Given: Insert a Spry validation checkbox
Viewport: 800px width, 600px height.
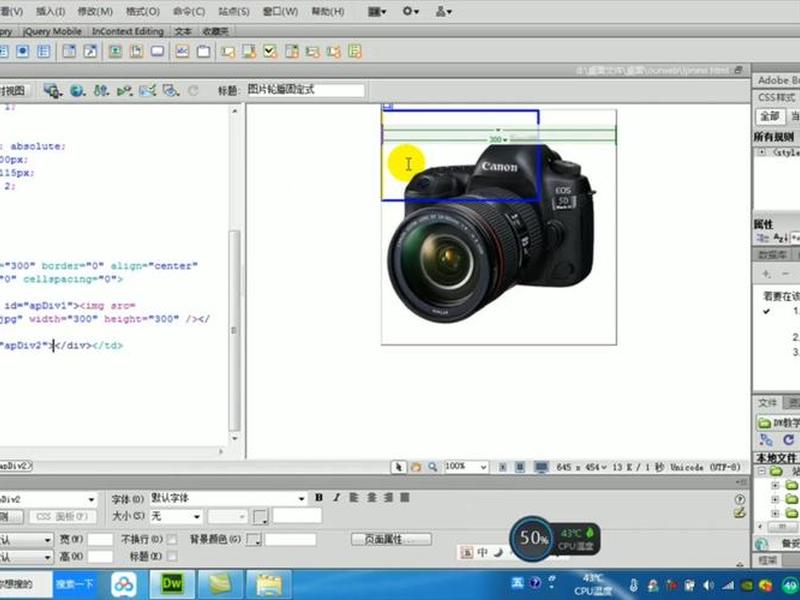Looking at the screenshot, I should point(270,51).
